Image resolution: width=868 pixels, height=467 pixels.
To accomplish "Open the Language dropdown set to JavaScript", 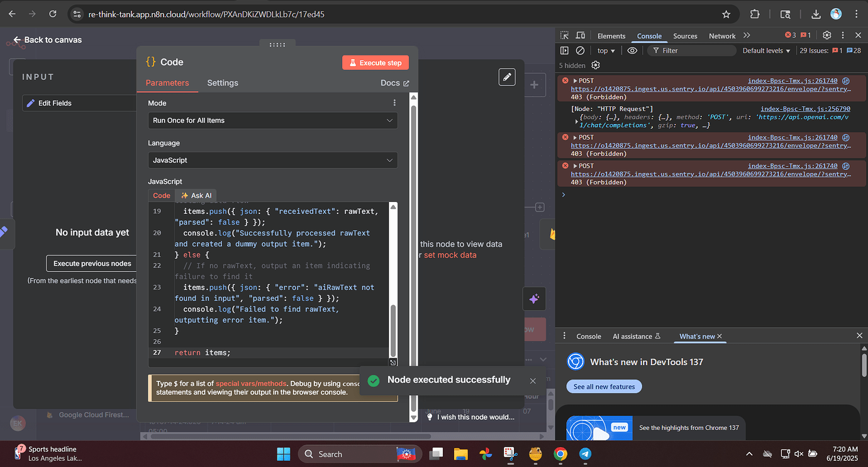I will pyautogui.click(x=272, y=160).
